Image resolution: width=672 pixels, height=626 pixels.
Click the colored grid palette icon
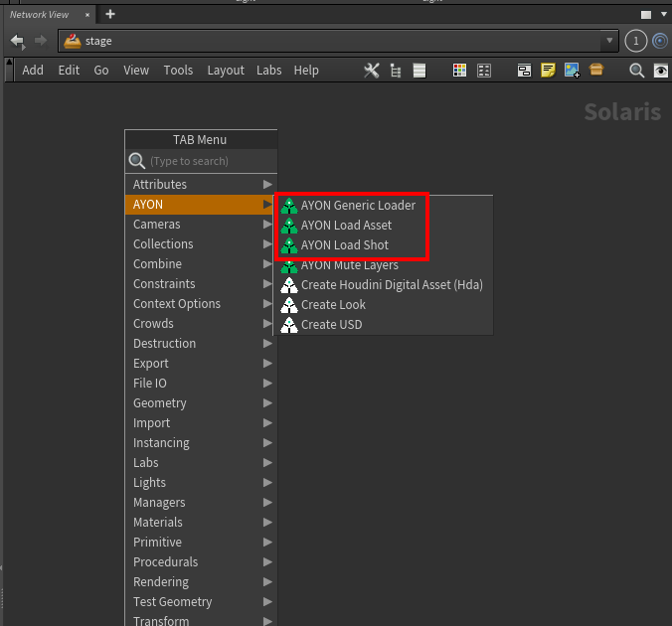click(459, 71)
